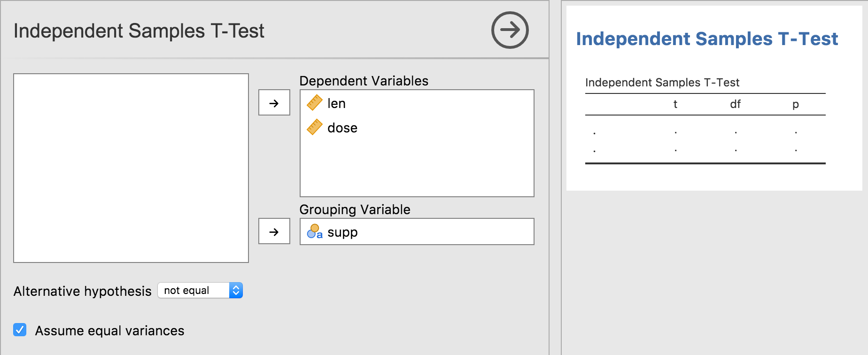Screen dimensions: 868x355
Task: Open the Alternative hypothesis dropdown
Action: coord(200,291)
